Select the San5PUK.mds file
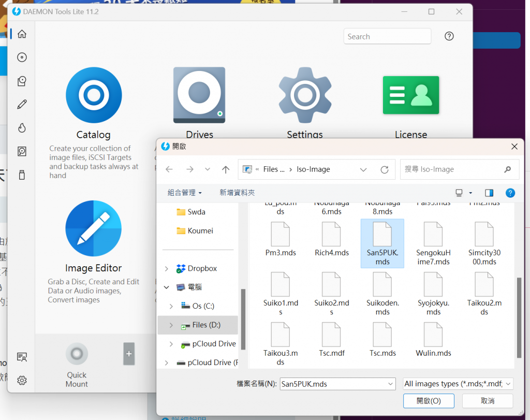 click(382, 243)
